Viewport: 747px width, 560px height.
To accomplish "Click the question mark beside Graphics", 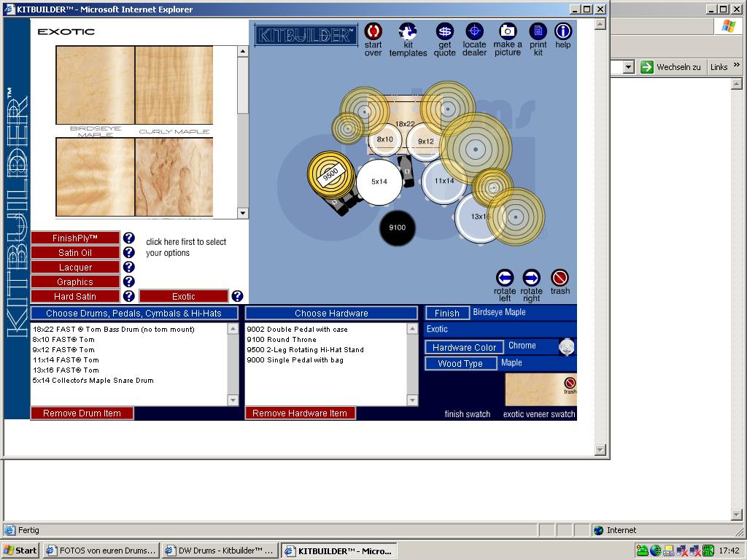I will click(128, 281).
